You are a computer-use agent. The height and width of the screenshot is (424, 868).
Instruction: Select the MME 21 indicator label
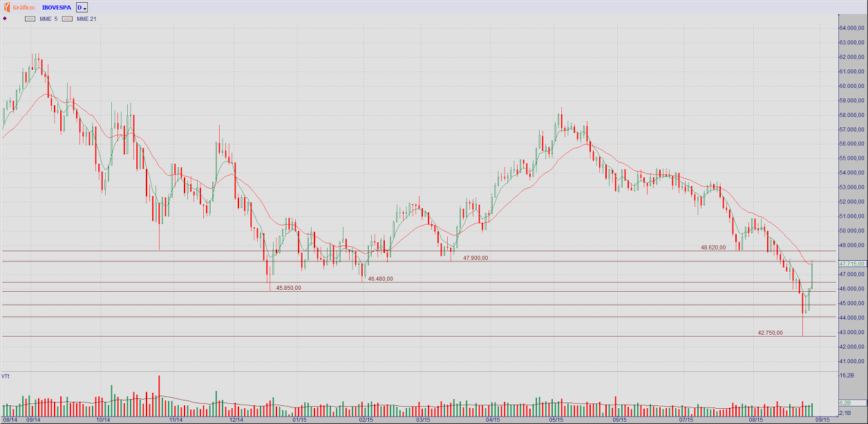(x=86, y=19)
